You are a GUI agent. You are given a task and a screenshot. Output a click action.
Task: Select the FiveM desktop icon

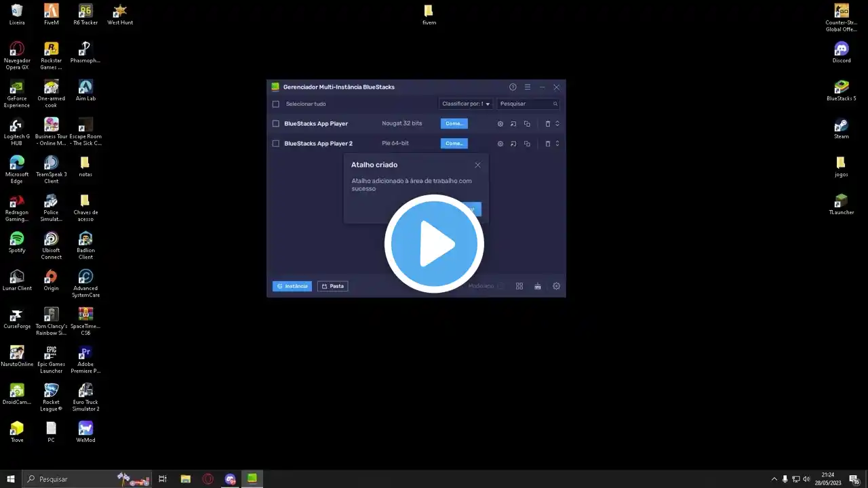52,14
